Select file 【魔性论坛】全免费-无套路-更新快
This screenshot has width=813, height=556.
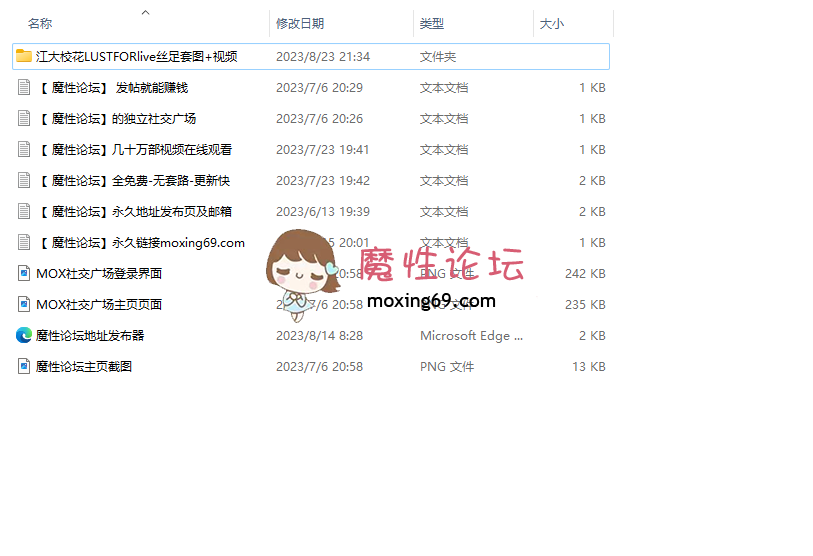tap(133, 181)
